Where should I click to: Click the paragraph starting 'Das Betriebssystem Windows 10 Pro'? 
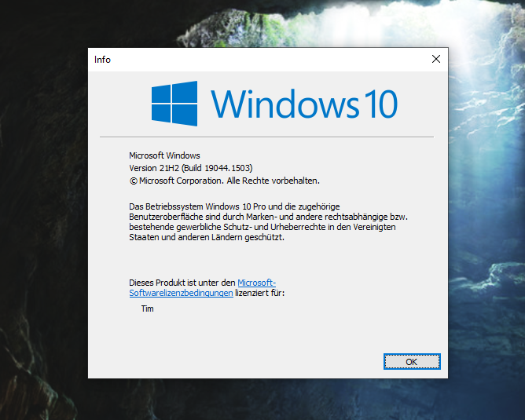tap(268, 221)
